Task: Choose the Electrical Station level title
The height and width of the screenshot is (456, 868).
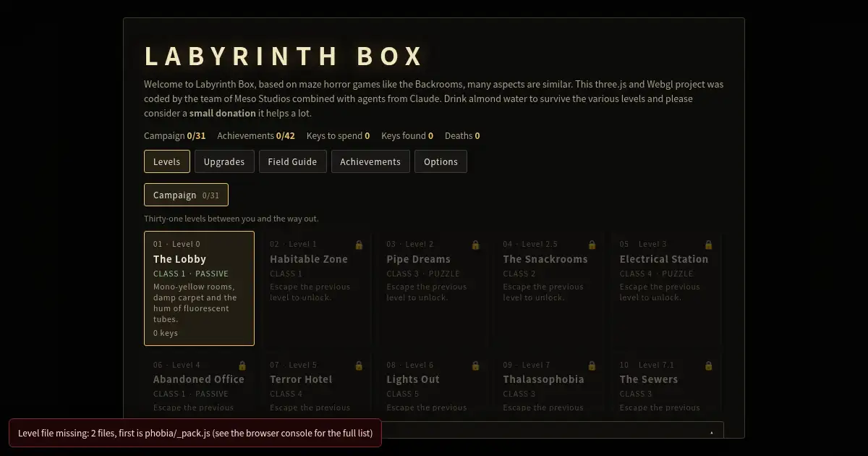Action: (664, 259)
